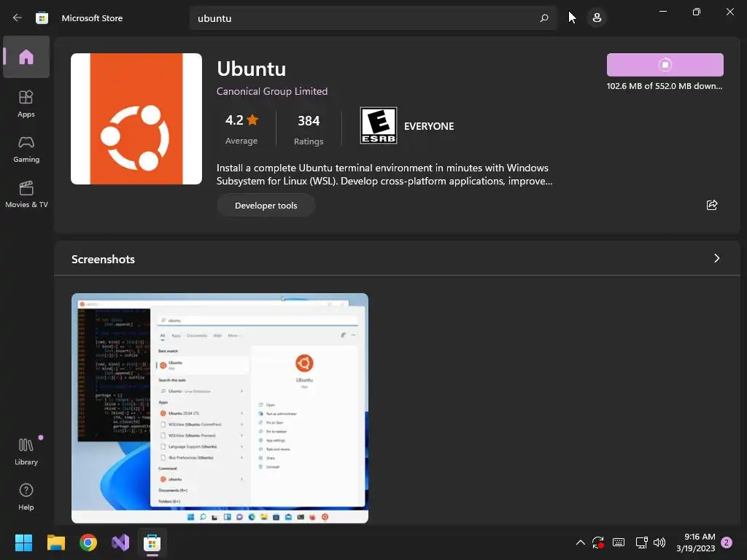Click the volume speaker icon

click(x=659, y=542)
